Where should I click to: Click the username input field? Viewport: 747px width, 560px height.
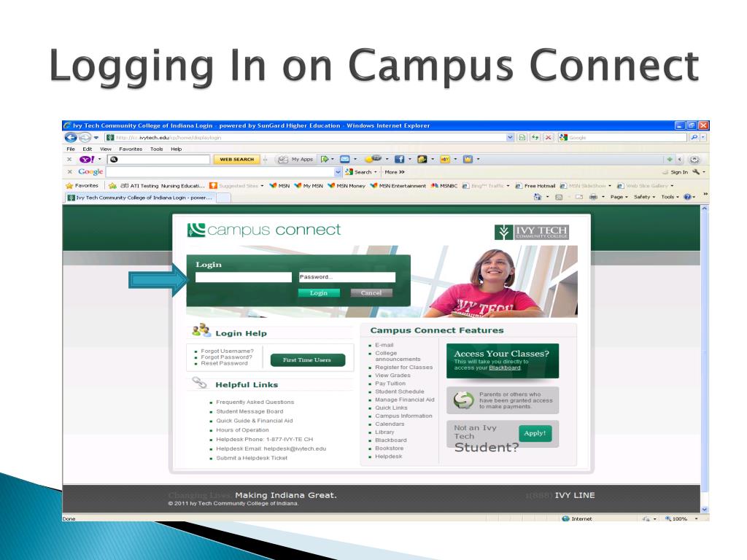[x=243, y=277]
